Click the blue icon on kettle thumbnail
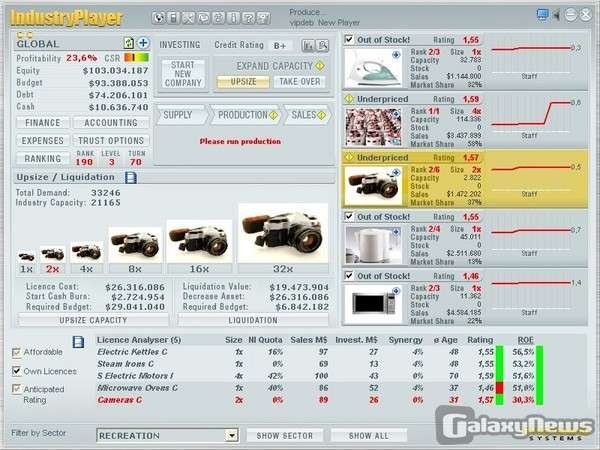This screenshot has width=600, height=450. coord(396,232)
